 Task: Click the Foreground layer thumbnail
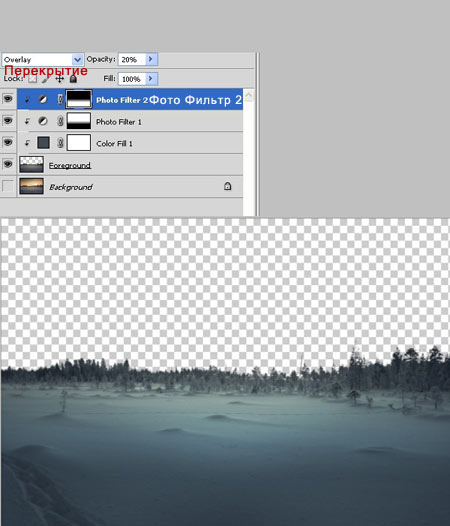coord(31,164)
